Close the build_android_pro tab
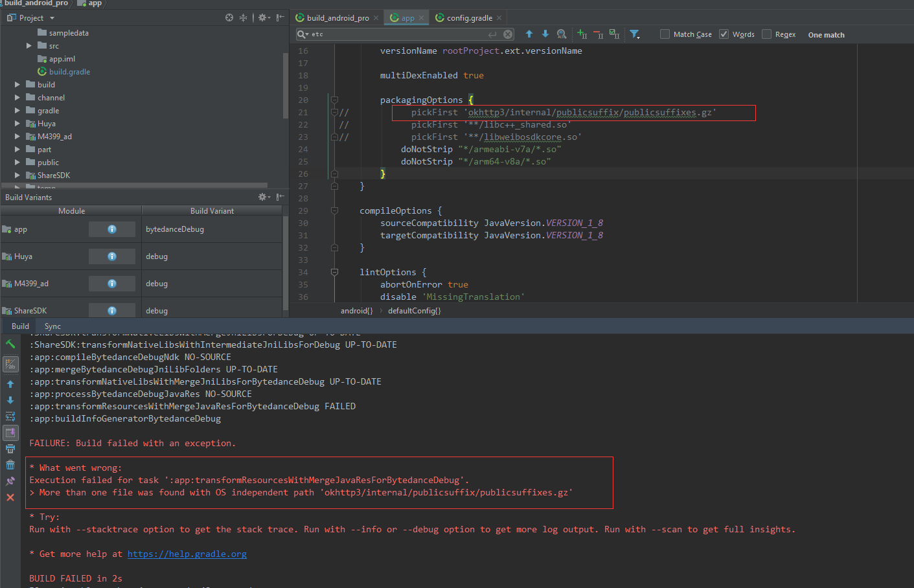The height and width of the screenshot is (588, 914). pyautogui.click(x=376, y=18)
